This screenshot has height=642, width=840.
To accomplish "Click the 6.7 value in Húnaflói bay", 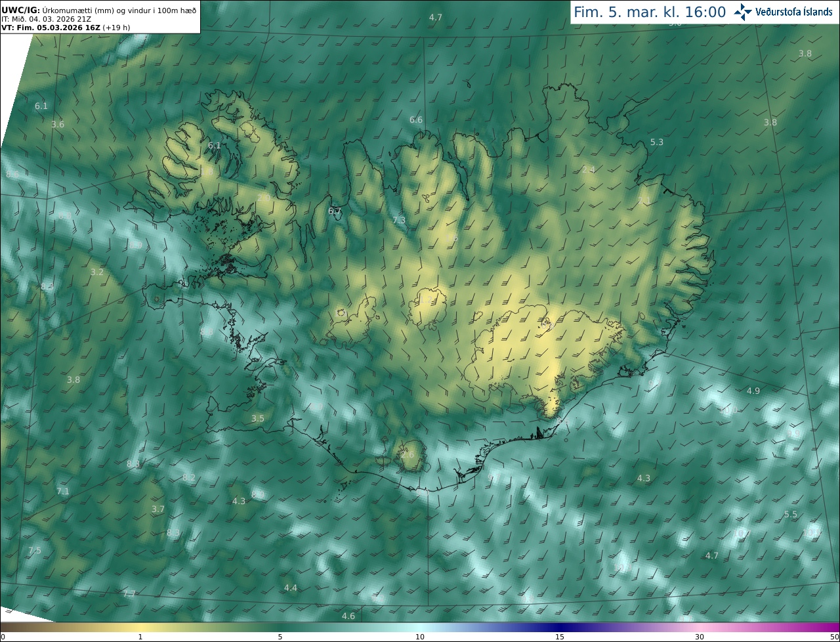I will 335,211.
